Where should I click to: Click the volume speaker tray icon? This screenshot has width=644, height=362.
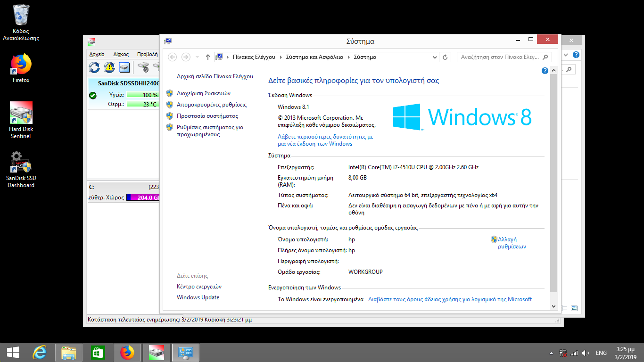(586, 353)
